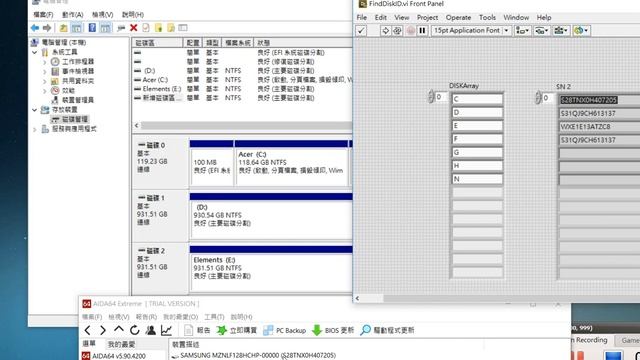
Task: Open LabVIEW Help menu
Action: pyautogui.click(x=544, y=18)
